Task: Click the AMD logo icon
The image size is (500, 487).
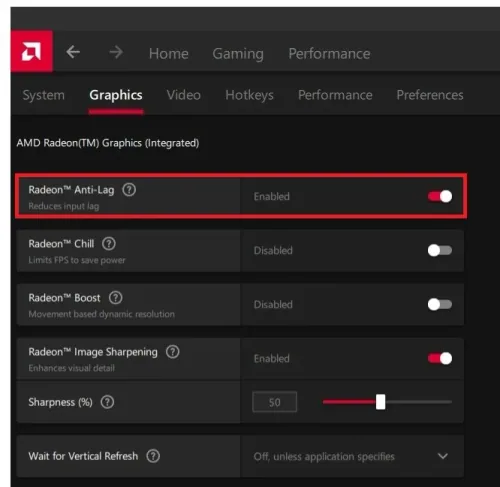Action: tap(31, 51)
